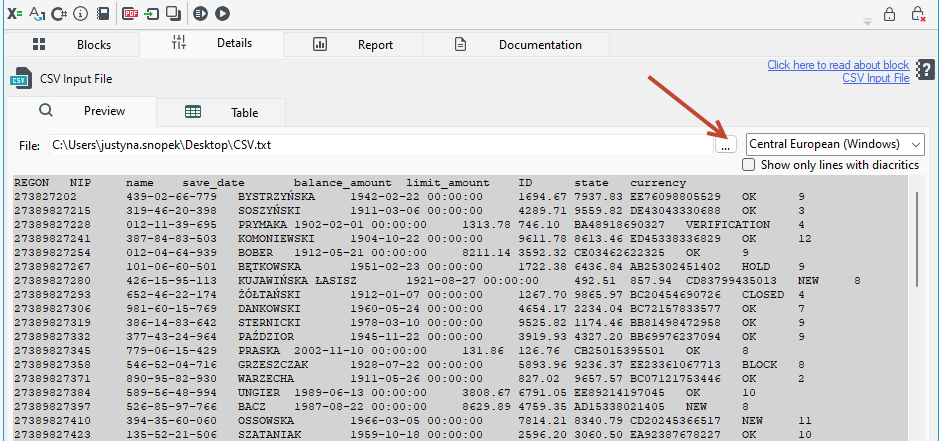Click the CSV file block icon

[21, 78]
